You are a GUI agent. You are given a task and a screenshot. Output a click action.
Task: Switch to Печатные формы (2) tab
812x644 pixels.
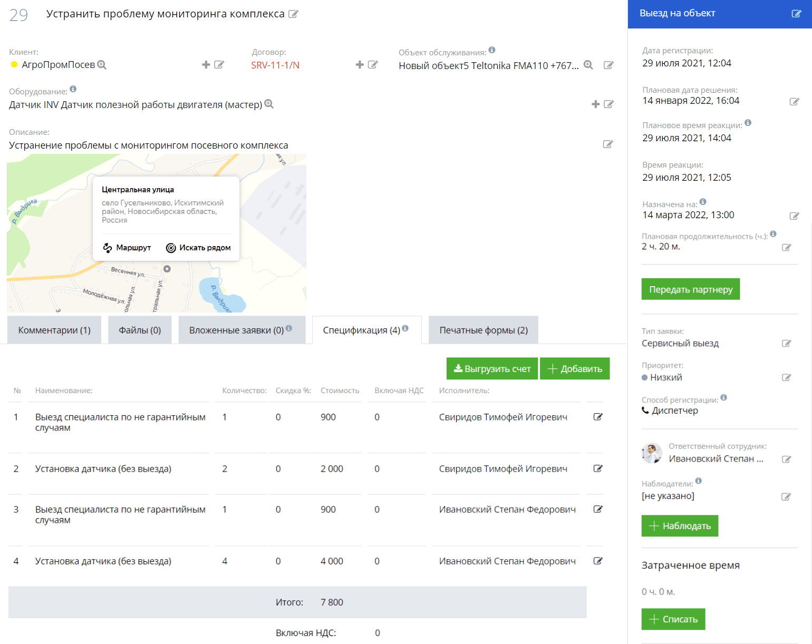[x=484, y=330]
